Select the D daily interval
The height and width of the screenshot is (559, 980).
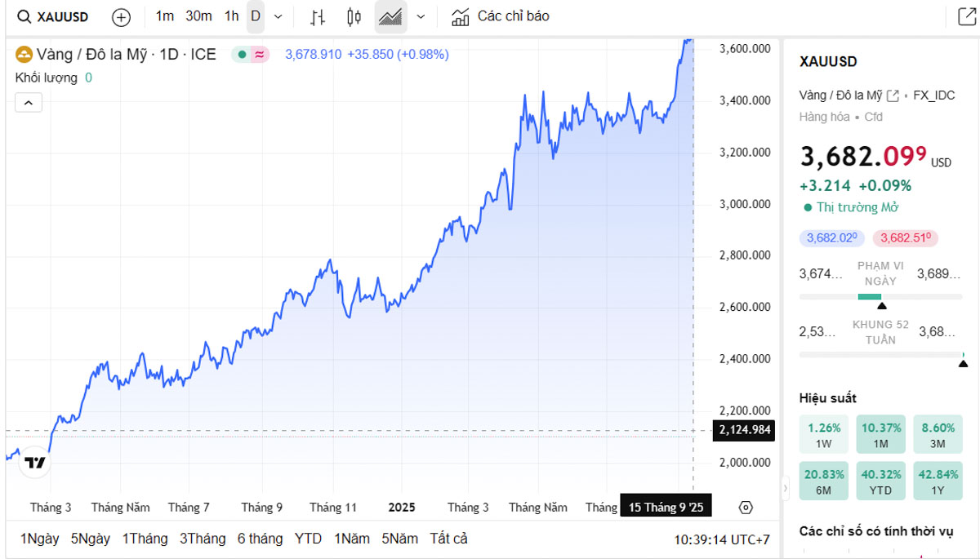[x=256, y=16]
